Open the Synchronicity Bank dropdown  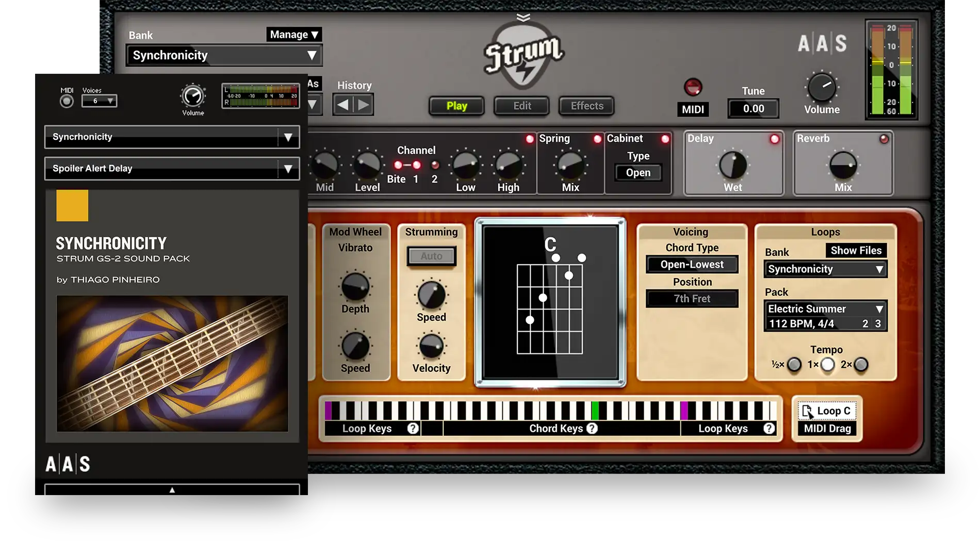(x=224, y=55)
